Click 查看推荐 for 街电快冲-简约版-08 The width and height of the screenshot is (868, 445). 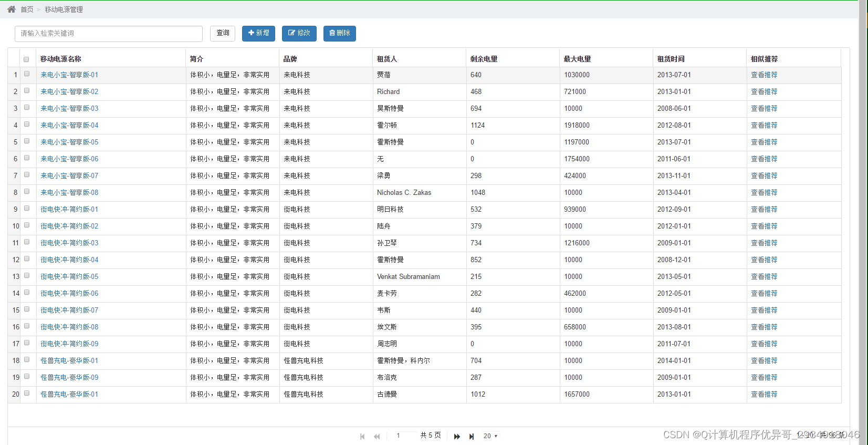tap(764, 327)
